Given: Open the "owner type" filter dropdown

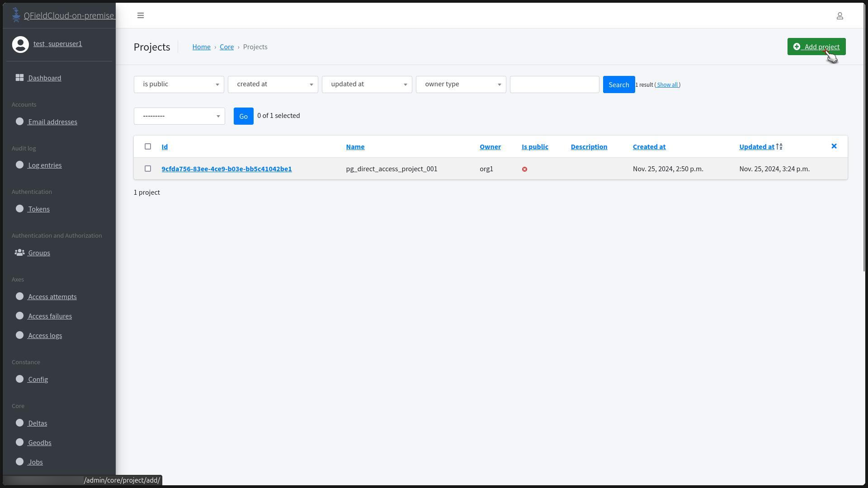Looking at the screenshot, I should tap(461, 84).
